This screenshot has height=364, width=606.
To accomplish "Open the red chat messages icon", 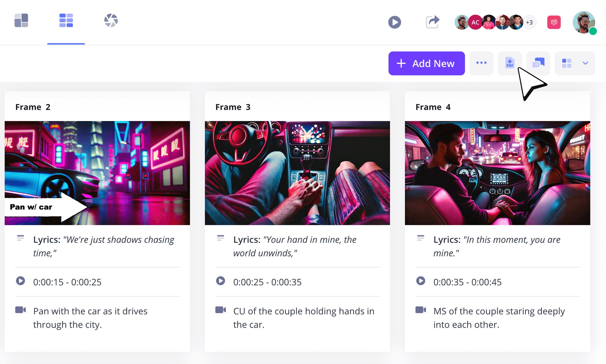I will point(554,22).
